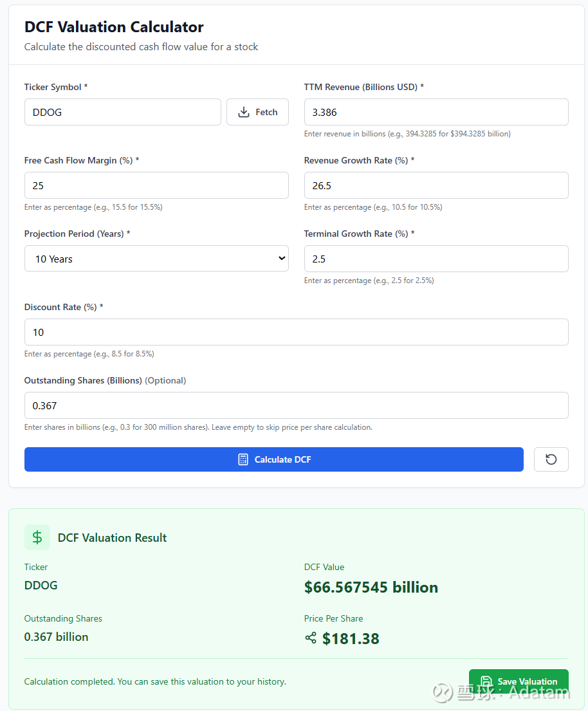588x711 pixels.
Task: Save the valuation with Save Valuation button
Action: tap(519, 681)
